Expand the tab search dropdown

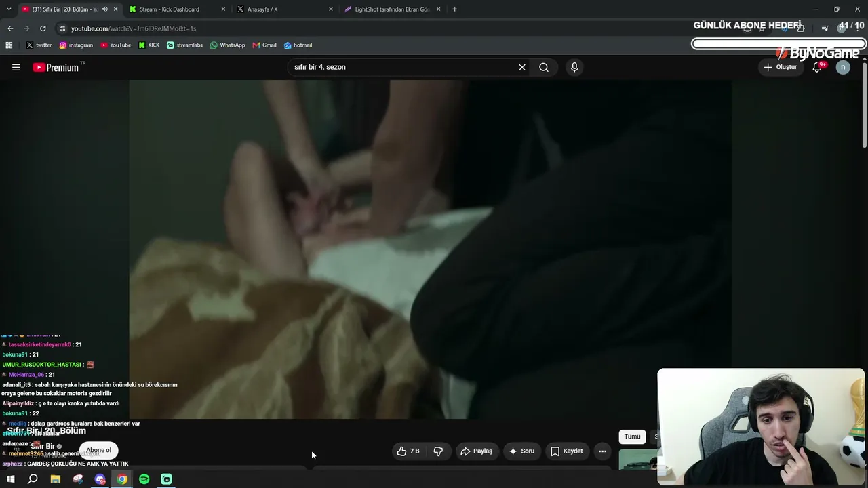point(9,9)
